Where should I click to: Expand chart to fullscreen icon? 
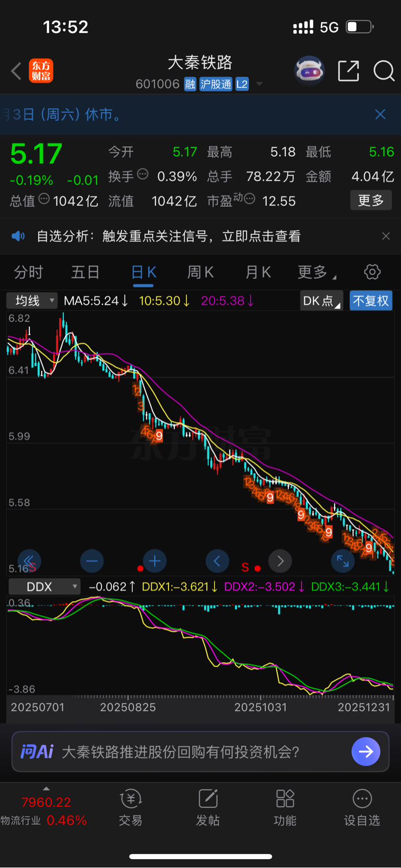point(343,561)
